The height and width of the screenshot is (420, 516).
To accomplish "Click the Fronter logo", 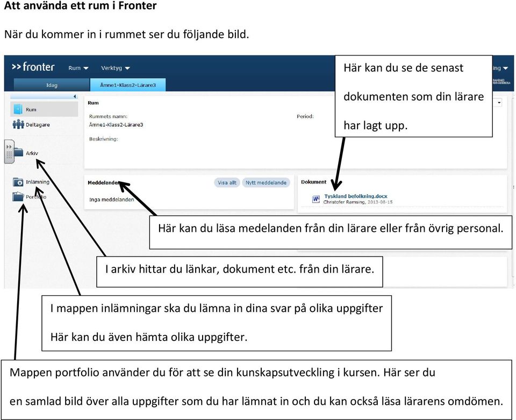I will pyautogui.click(x=33, y=67).
